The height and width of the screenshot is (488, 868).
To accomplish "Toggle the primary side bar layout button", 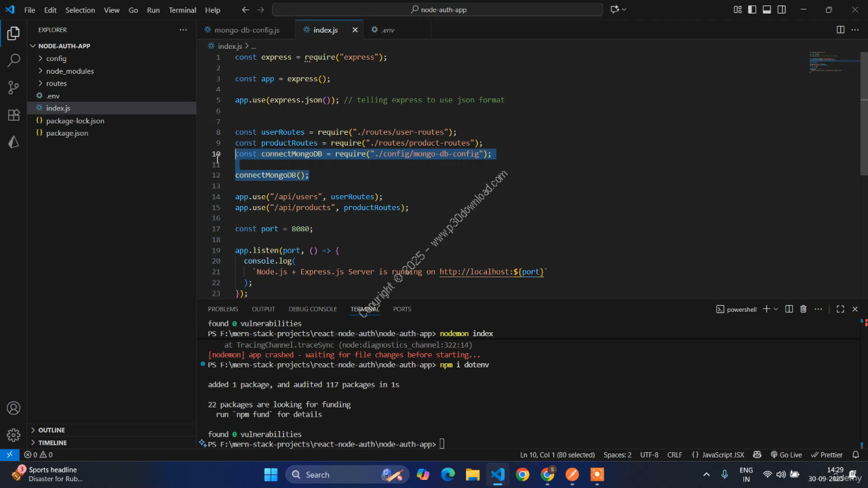I will [x=752, y=10].
